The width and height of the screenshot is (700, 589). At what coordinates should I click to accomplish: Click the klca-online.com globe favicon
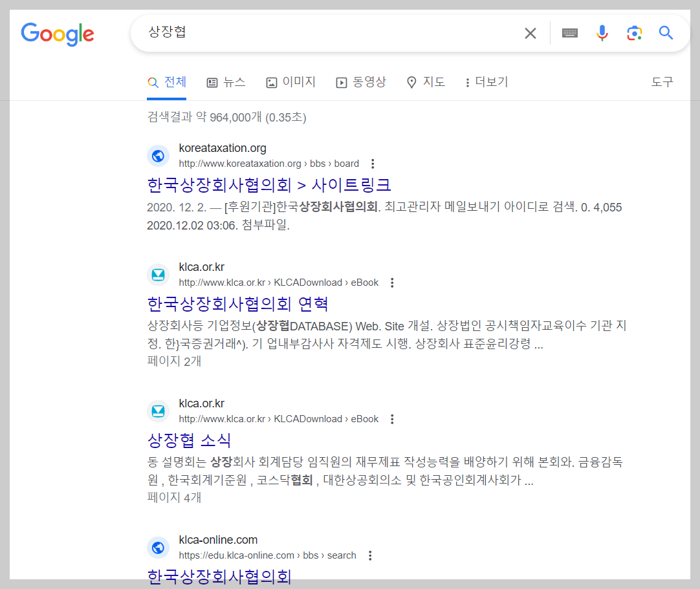[158, 548]
